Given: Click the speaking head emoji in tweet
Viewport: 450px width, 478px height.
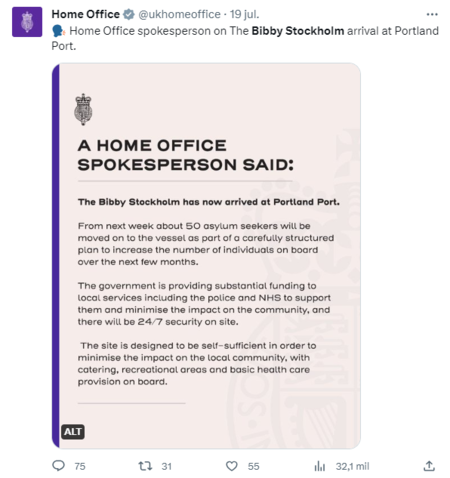Looking at the screenshot, I should click(58, 31).
